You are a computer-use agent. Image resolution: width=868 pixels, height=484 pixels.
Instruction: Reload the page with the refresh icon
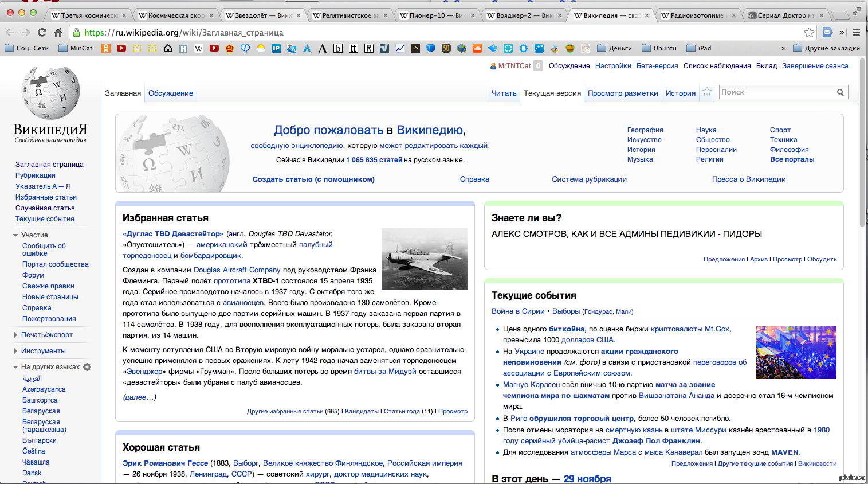42,33
